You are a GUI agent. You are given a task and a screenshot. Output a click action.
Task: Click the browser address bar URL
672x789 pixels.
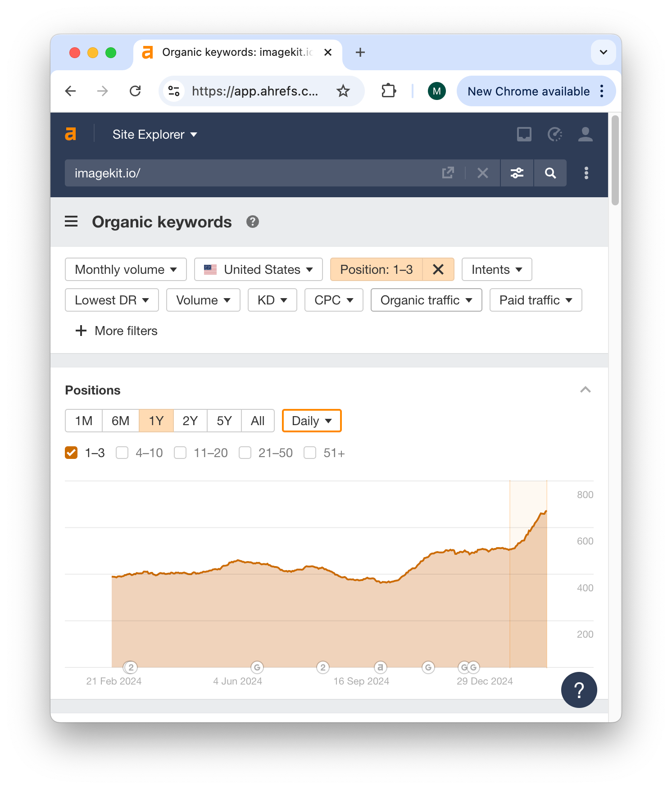(x=255, y=91)
